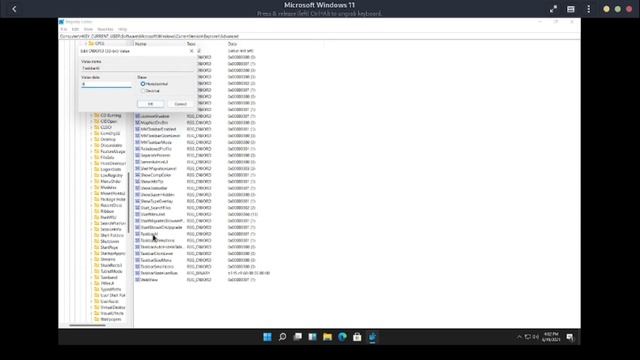Click the tree pane vertical scrollbar
The width and height of the screenshot is (640, 360).
(129, 202)
